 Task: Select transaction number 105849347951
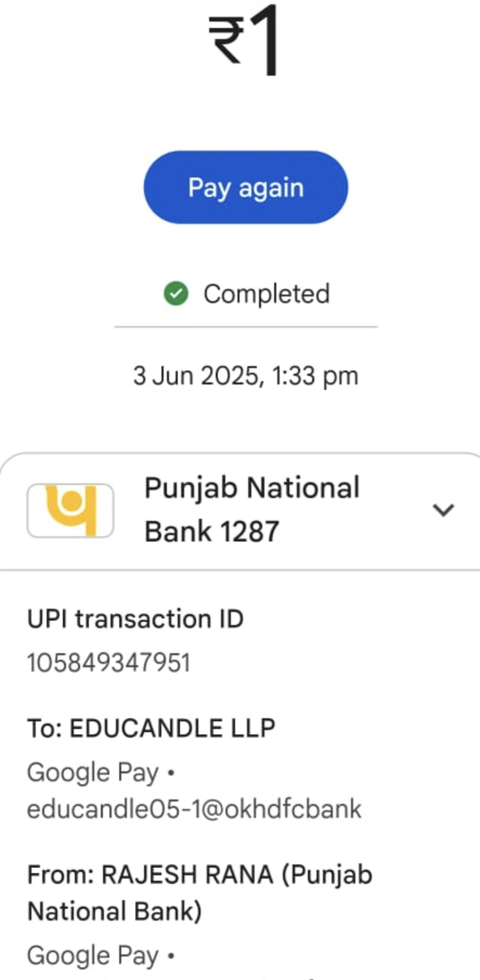coord(109,663)
